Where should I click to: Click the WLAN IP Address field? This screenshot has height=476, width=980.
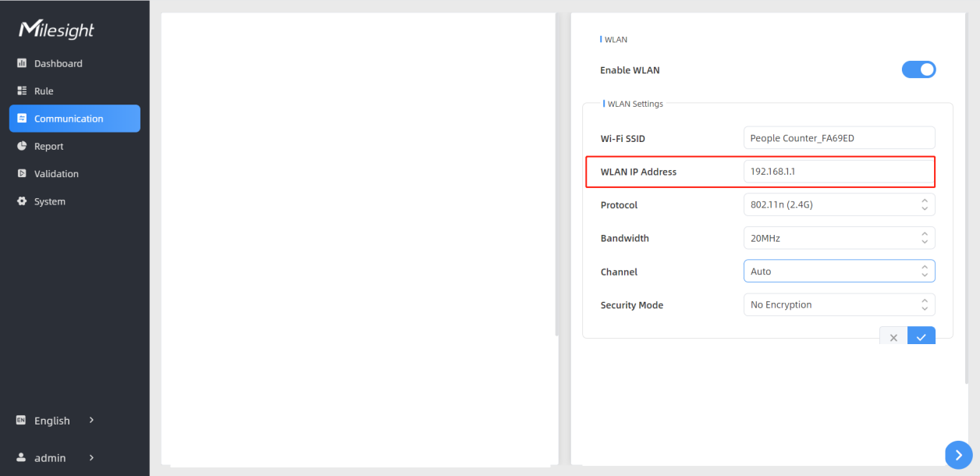coord(839,172)
